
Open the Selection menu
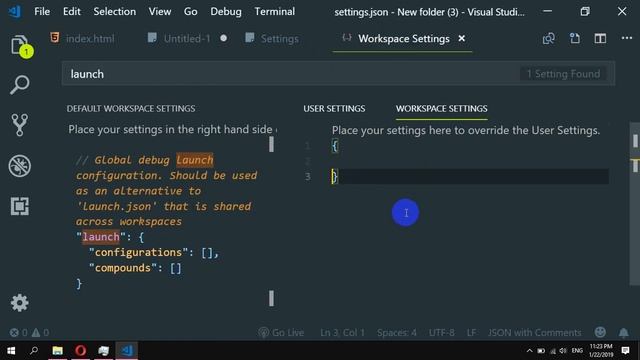(115, 11)
